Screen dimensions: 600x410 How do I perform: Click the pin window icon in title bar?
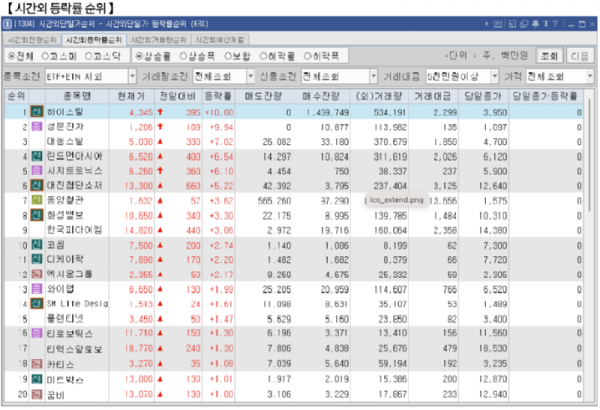[x=535, y=24]
